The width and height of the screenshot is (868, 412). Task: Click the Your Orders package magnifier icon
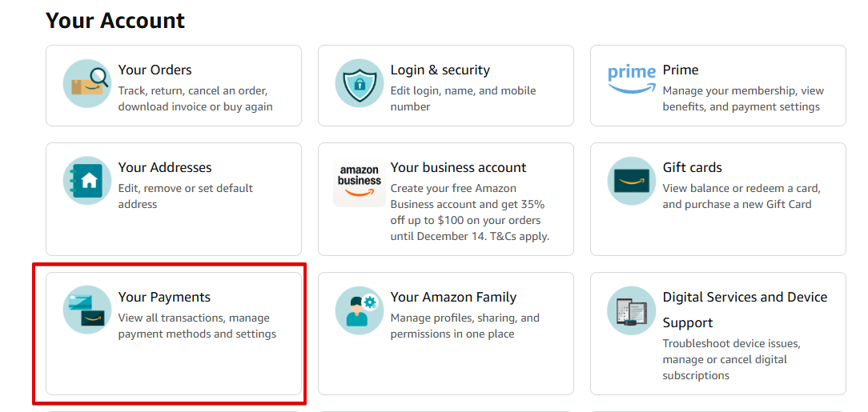coord(87,83)
